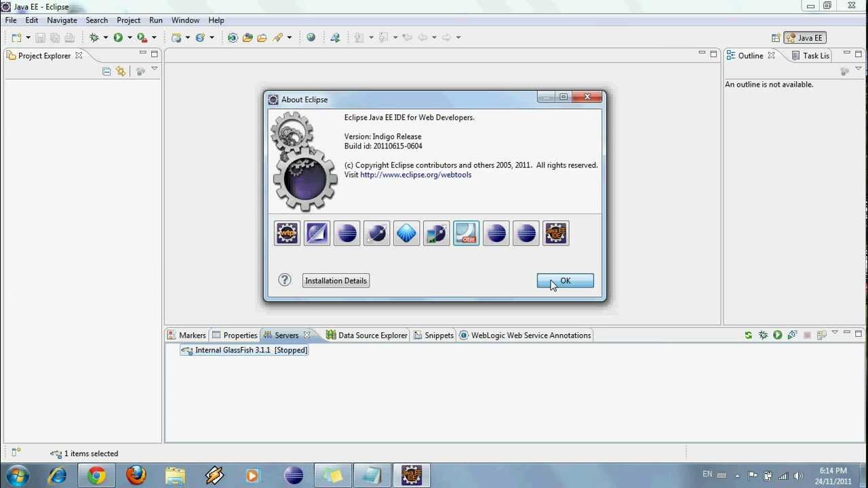Screen dimensions: 868x488
Task: Click OK in the About Eclipse dialog
Action: [566, 281]
